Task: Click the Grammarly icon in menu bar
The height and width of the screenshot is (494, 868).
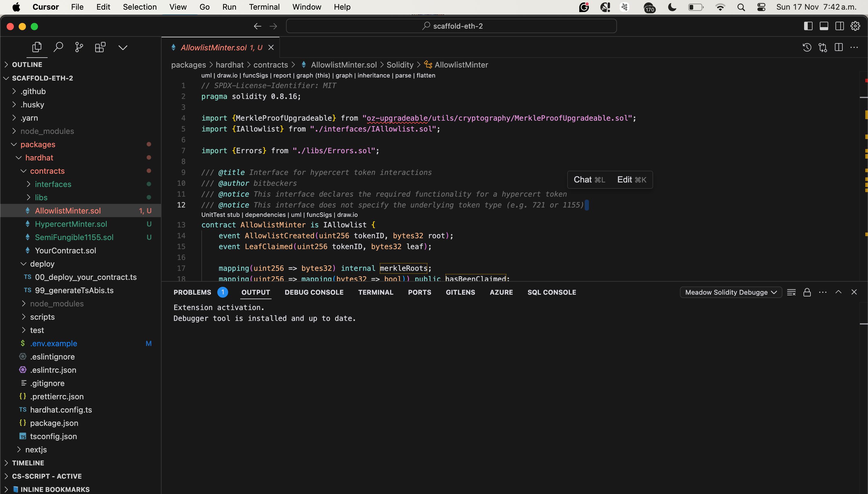Action: (x=583, y=7)
